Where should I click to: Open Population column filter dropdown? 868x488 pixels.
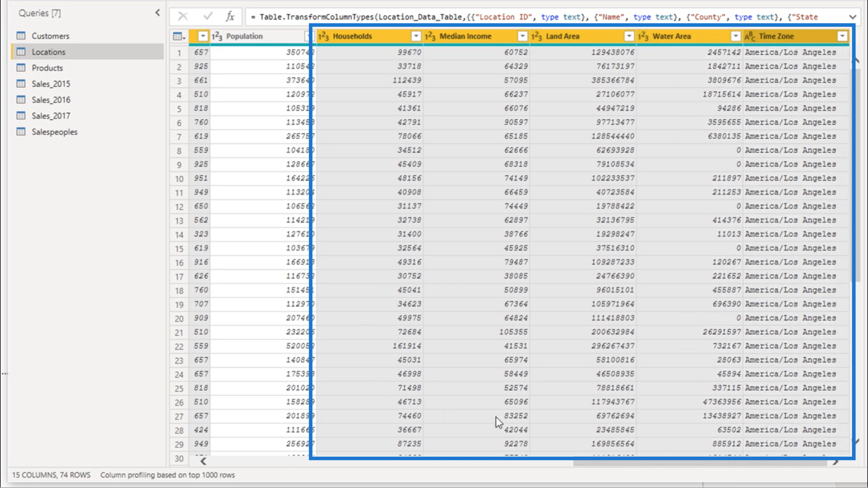tap(309, 36)
